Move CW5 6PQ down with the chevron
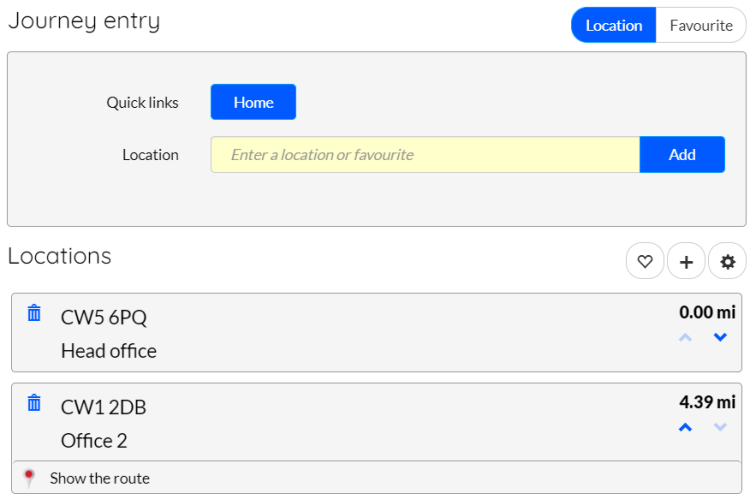750x499 pixels. pos(720,337)
